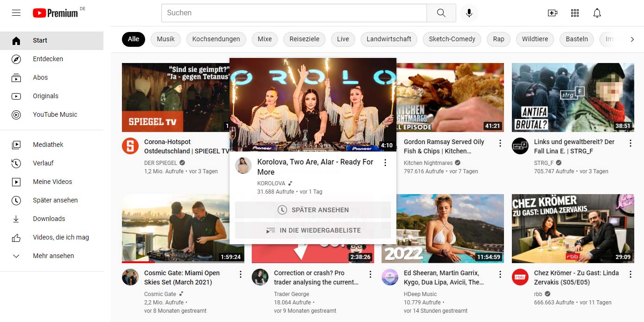The height and width of the screenshot is (322, 644).
Task: Select the Rap filter chip
Action: 498,39
